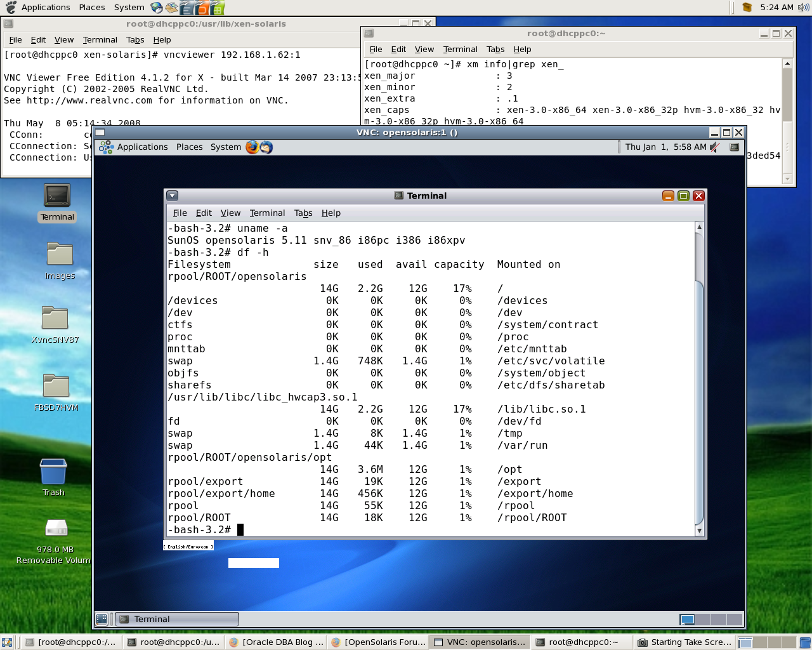
Task: Click the display icon beside VNC volume
Action: coord(734,147)
